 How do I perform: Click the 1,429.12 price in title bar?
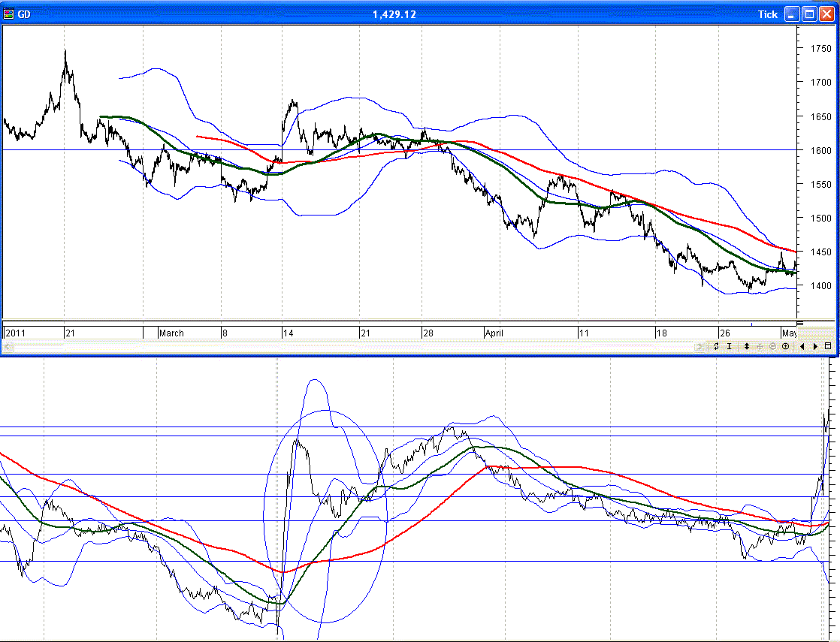coord(394,14)
